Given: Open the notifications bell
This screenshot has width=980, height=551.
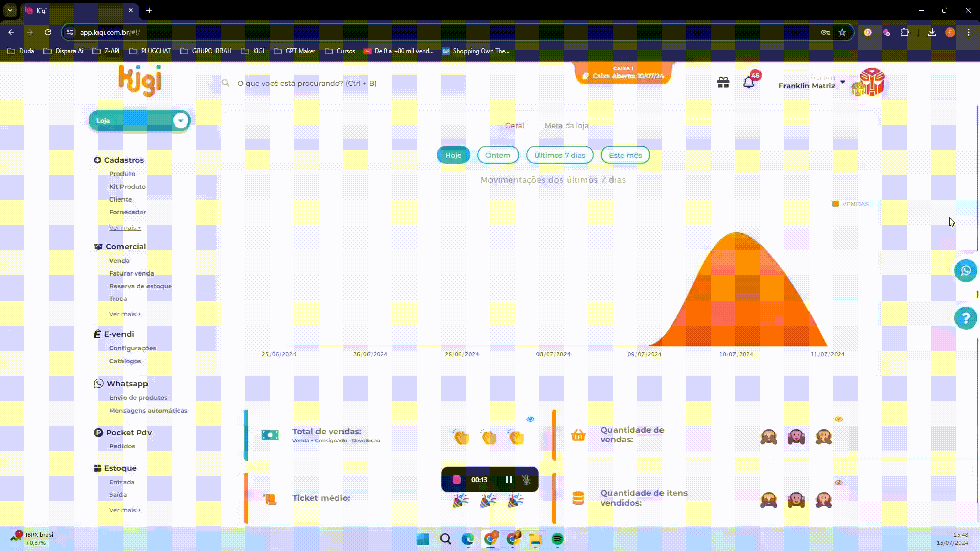Looking at the screenshot, I should pos(748,82).
